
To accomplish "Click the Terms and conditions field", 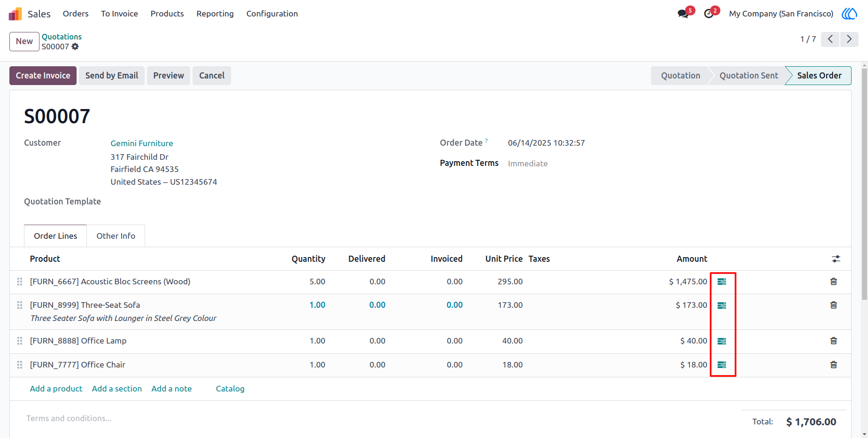I will coord(69,418).
